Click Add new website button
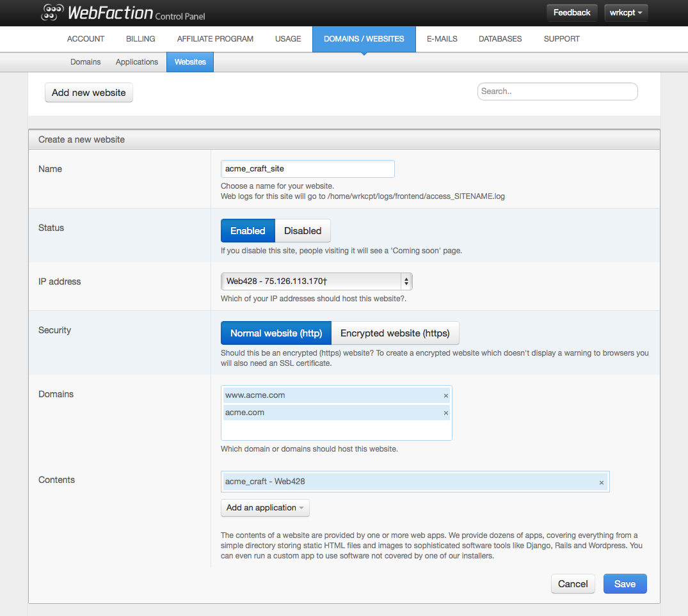This screenshot has width=688, height=616. click(x=88, y=93)
